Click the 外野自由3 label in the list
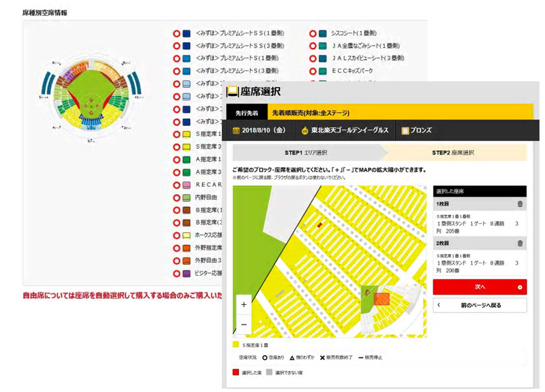This screenshot has height=392, width=545. tap(208, 261)
